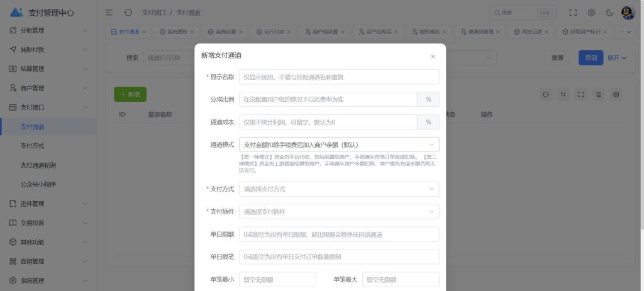
Task: Click the 通道成本 input field
Action: (x=328, y=122)
